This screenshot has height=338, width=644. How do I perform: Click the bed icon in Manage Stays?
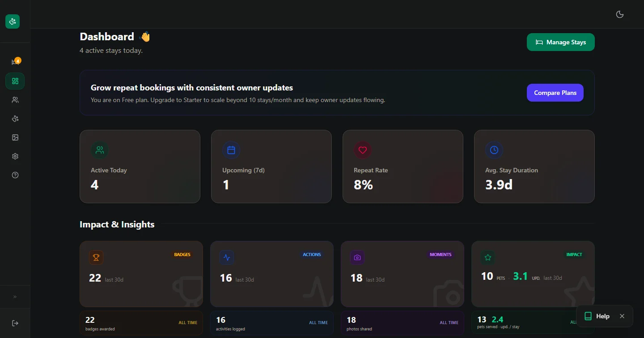point(539,42)
